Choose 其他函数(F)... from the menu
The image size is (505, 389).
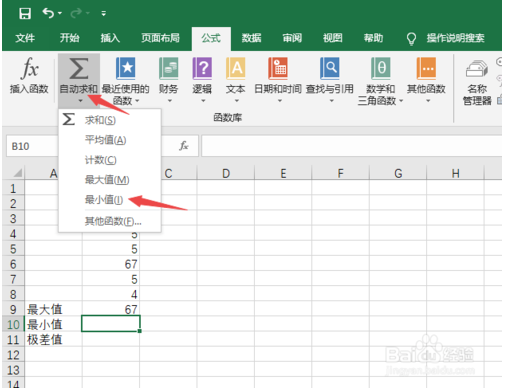tap(110, 221)
